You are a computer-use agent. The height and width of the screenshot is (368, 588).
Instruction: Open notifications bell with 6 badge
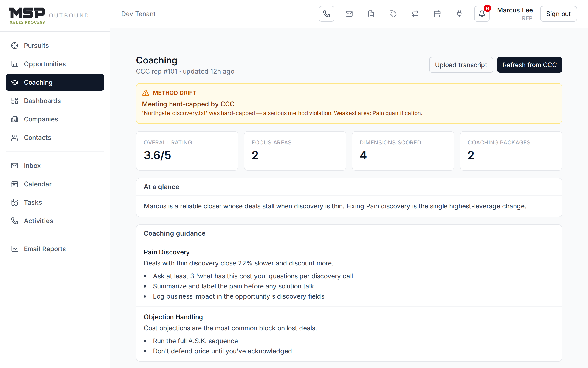pos(482,14)
